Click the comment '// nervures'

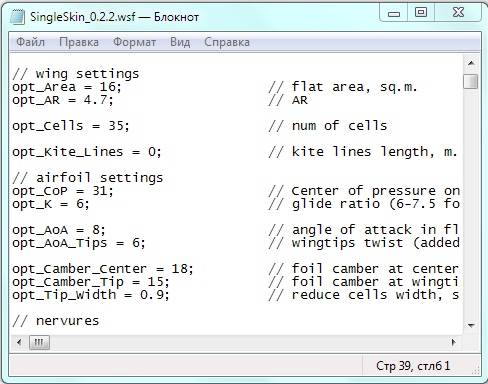(x=56, y=321)
